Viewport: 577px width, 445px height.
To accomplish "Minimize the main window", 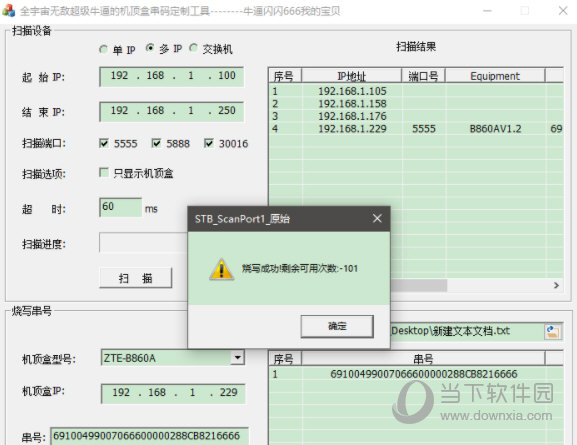I will point(488,11).
